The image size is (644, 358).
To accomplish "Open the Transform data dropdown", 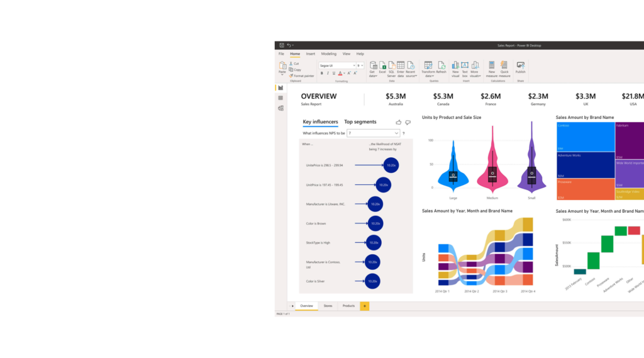I will pos(428,69).
